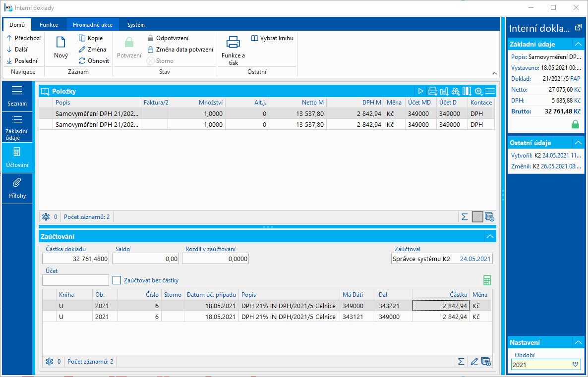Collapse the Základní údaje panel
The height and width of the screenshot is (377, 588).
point(578,44)
